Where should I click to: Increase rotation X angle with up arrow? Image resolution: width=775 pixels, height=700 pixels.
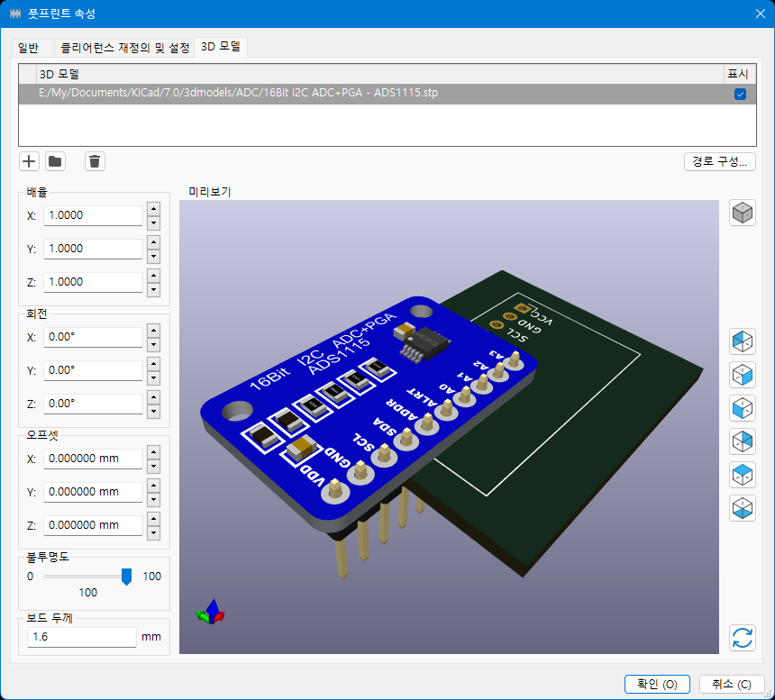(154, 331)
